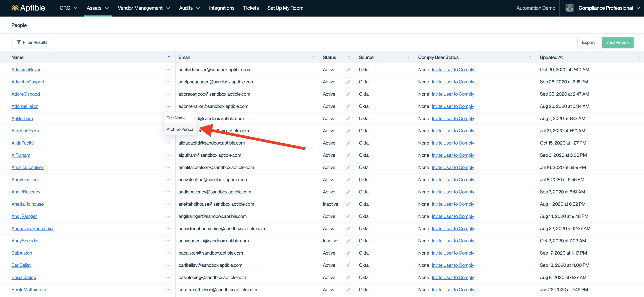The width and height of the screenshot is (644, 297).
Task: Open three-dot menu for AlidaPacitti row
Action: (x=168, y=143)
